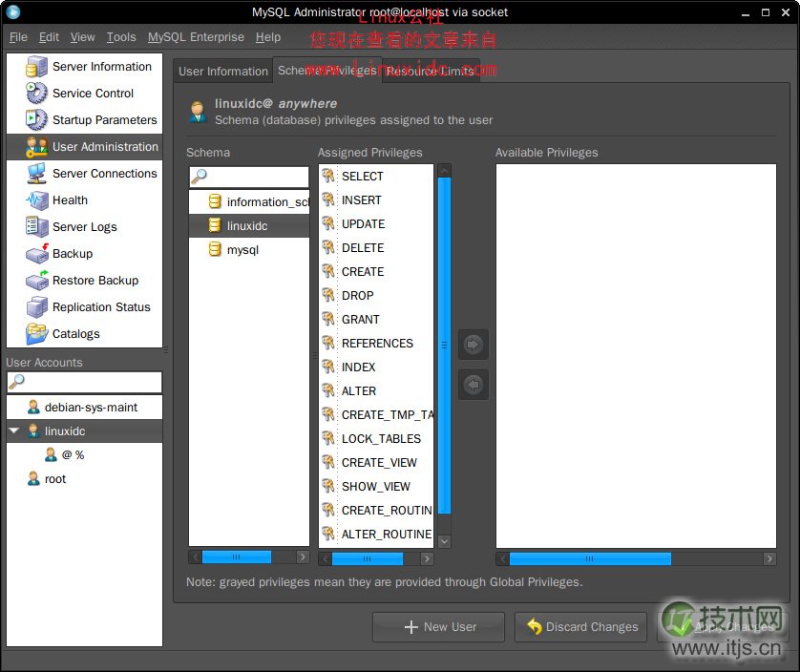Open Server Information section icon
800x672 pixels.
(x=36, y=66)
